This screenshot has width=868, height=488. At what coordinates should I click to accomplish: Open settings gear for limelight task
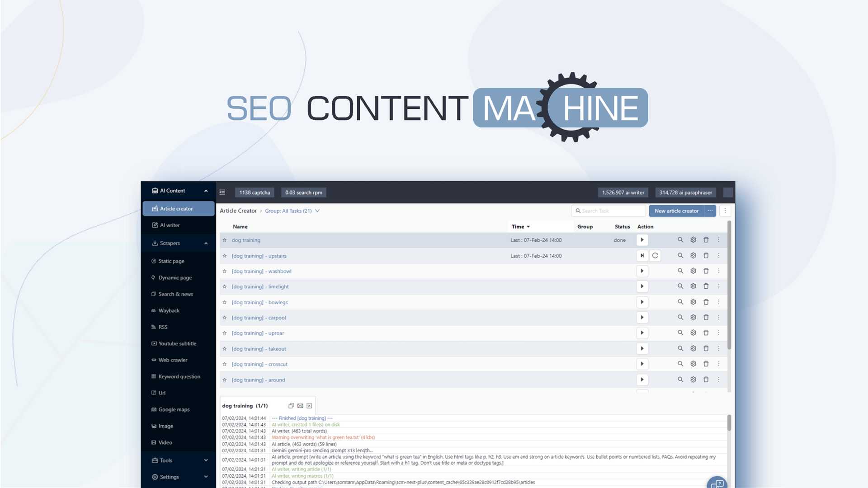pos(693,286)
